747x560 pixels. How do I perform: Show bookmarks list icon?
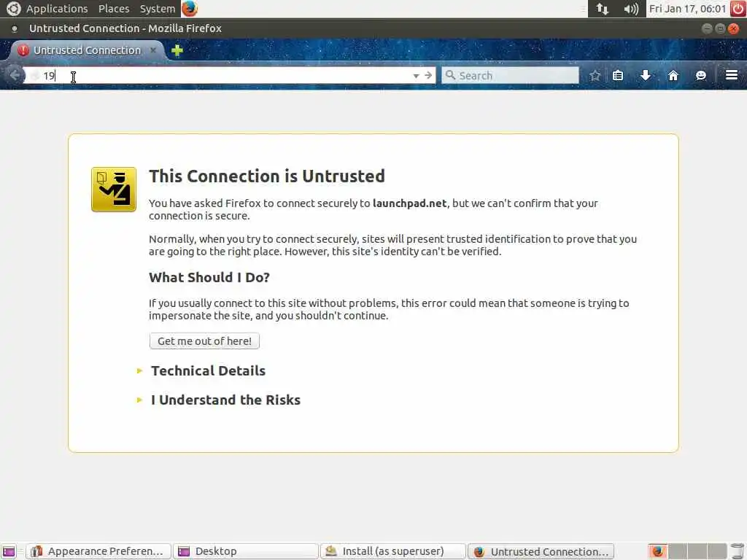pyautogui.click(x=618, y=75)
